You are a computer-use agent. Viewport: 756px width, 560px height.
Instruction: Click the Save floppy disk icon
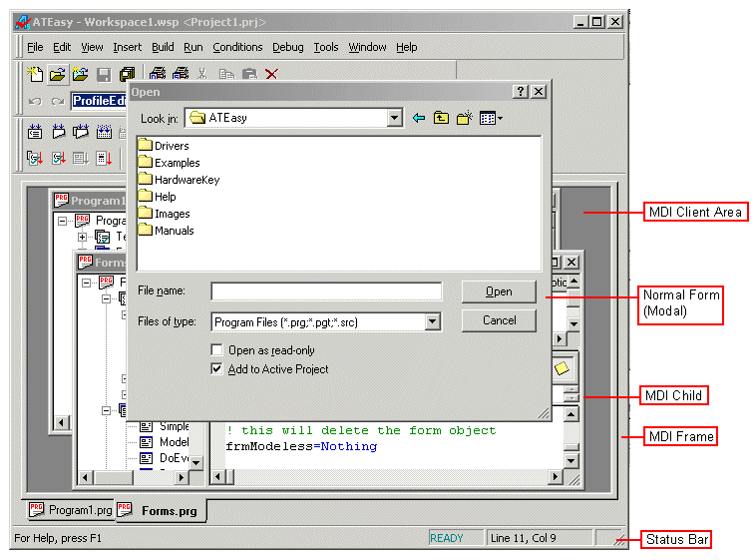coord(104,74)
